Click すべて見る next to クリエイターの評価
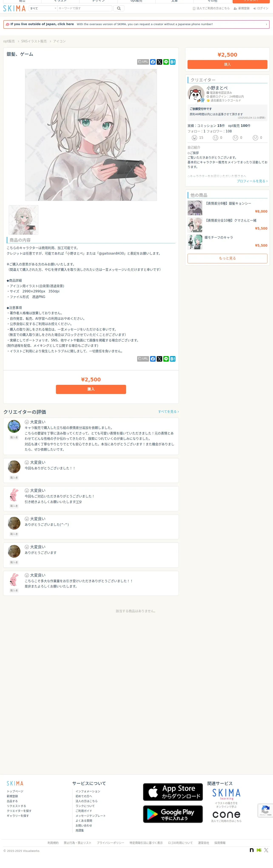The image size is (273, 868). 168,412
